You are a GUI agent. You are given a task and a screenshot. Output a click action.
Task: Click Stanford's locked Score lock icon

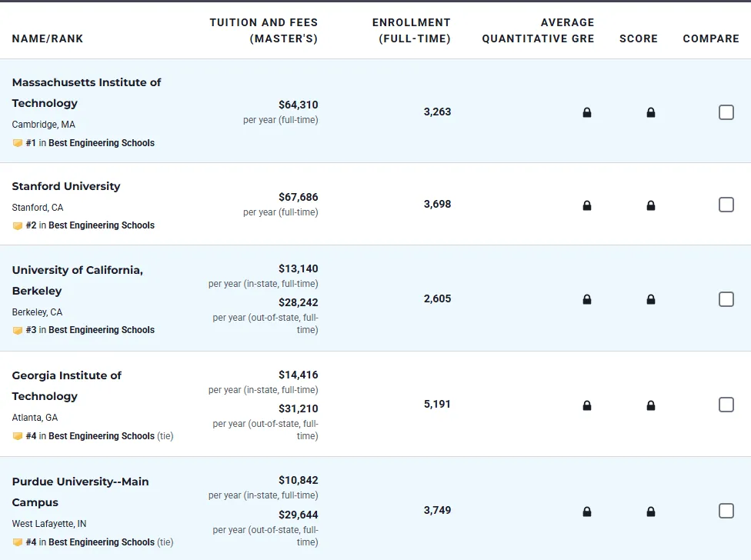[x=651, y=205]
